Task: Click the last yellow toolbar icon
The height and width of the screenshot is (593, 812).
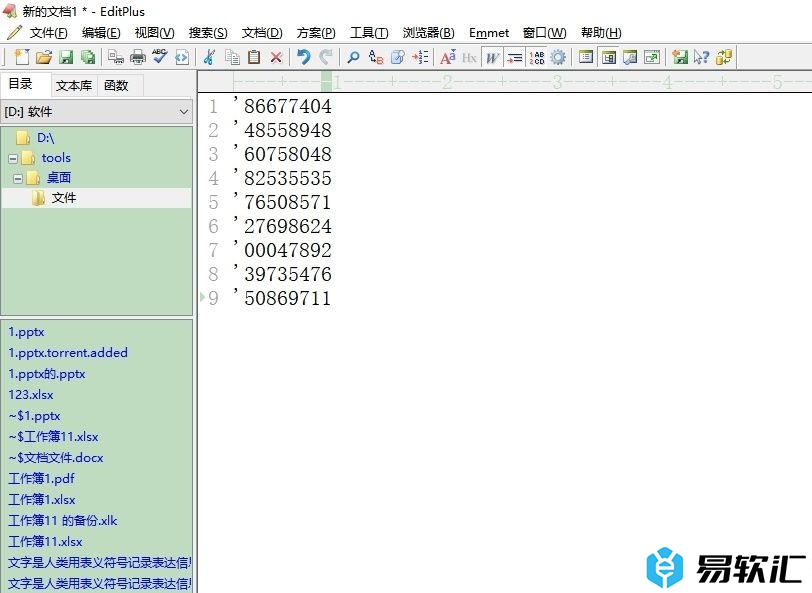Action: click(724, 57)
